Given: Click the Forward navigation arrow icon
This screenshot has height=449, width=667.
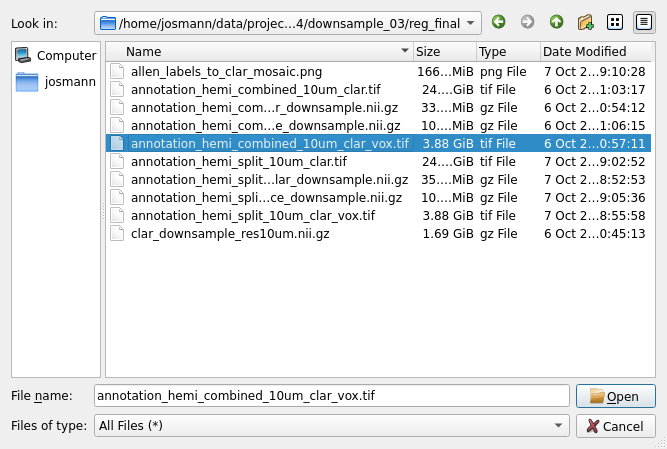Looking at the screenshot, I should coord(527,22).
